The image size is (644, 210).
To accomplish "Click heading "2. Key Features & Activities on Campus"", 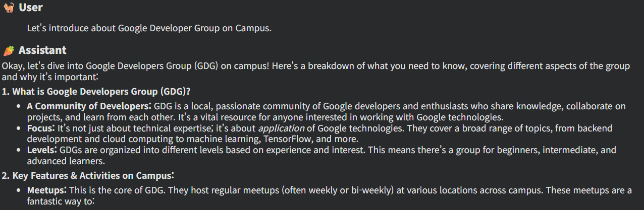I will pyautogui.click(x=88, y=176).
